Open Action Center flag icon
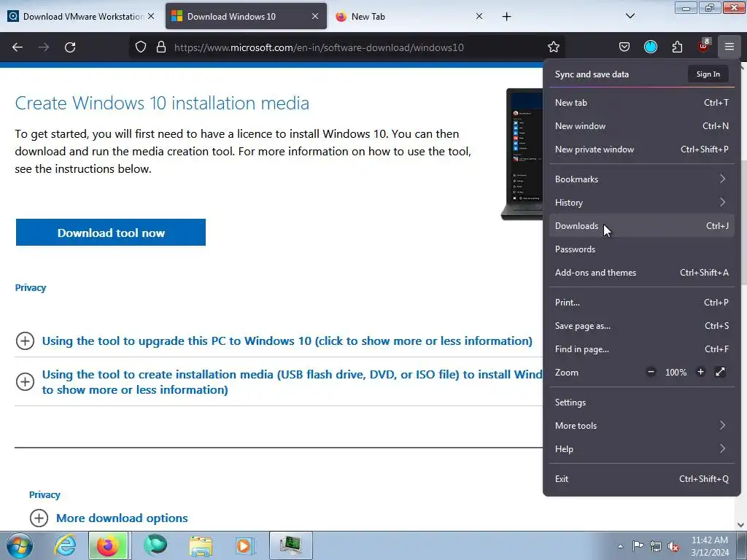Image resolution: width=747 pixels, height=560 pixels. pyautogui.click(x=638, y=546)
